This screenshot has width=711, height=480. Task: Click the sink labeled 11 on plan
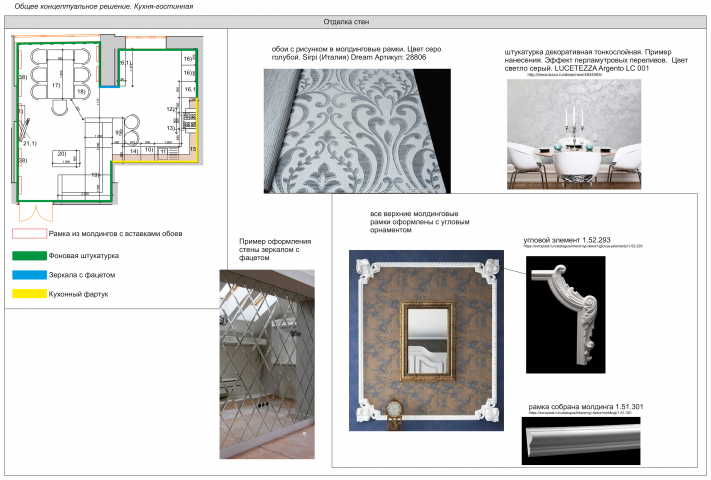(163, 153)
